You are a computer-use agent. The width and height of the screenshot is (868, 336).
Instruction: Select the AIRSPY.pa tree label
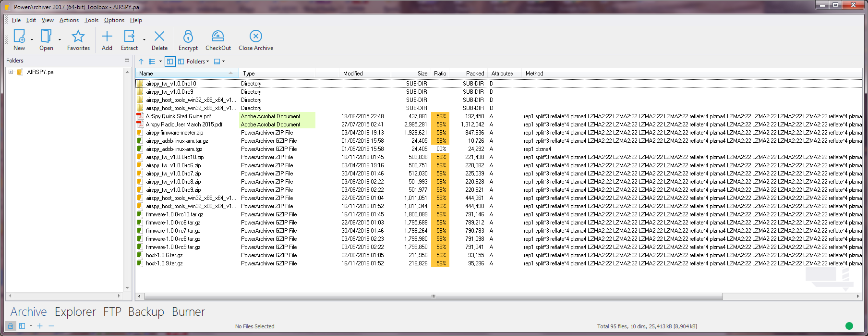40,72
